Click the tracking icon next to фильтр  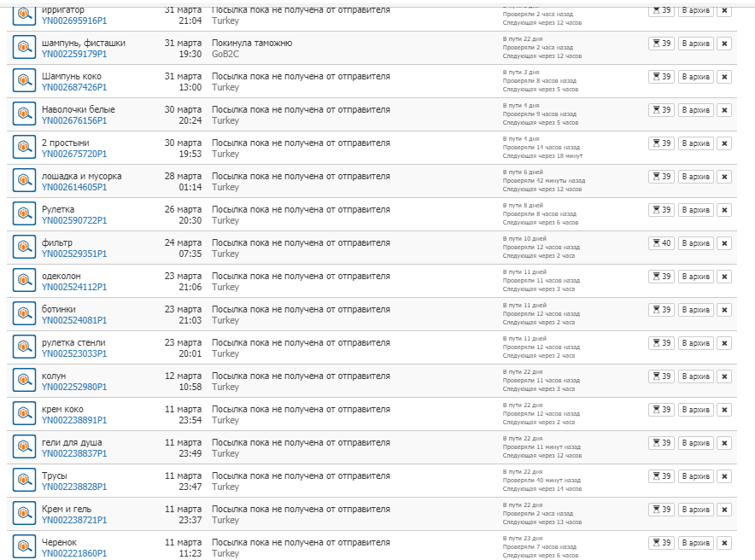[24, 247]
